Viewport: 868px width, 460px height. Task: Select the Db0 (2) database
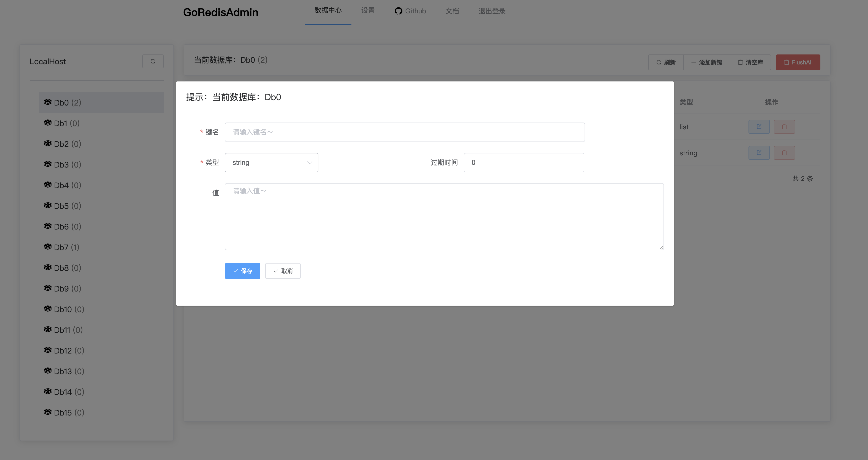(x=102, y=103)
